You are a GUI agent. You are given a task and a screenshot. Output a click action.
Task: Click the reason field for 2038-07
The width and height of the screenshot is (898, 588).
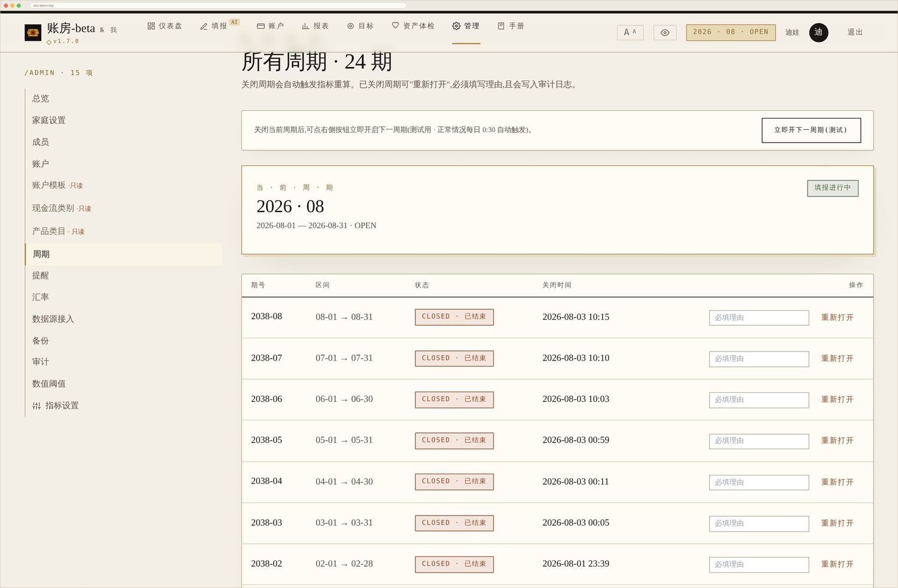[x=759, y=359]
